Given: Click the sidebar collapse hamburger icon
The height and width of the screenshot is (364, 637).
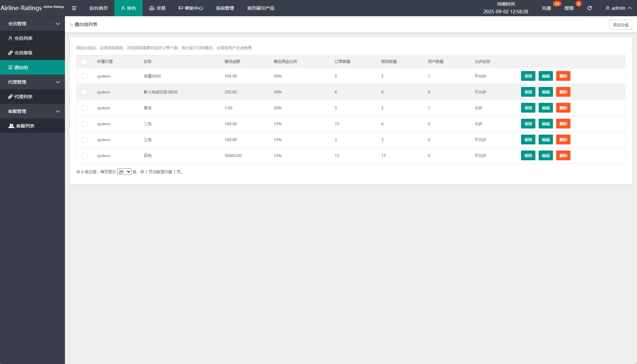Looking at the screenshot, I should tap(74, 8).
